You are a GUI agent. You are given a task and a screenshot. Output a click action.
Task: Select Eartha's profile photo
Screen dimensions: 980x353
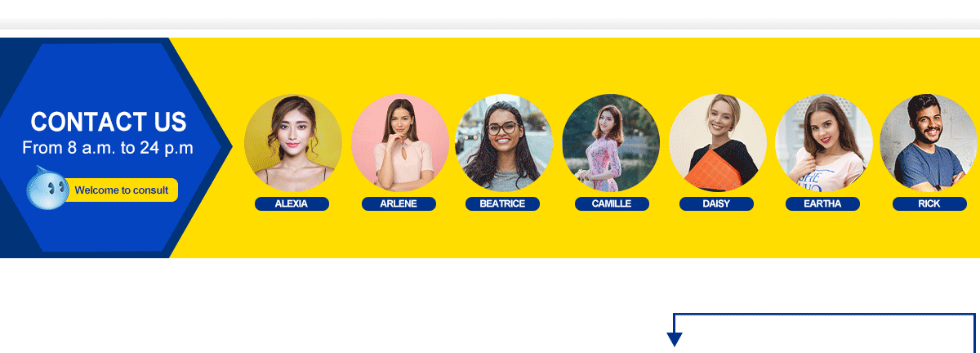coord(824,143)
